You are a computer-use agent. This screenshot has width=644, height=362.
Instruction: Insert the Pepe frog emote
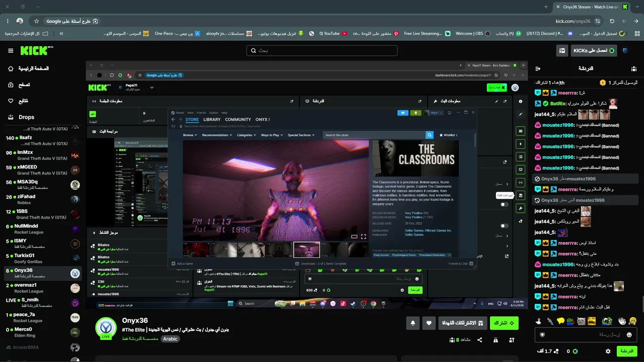coord(607,321)
